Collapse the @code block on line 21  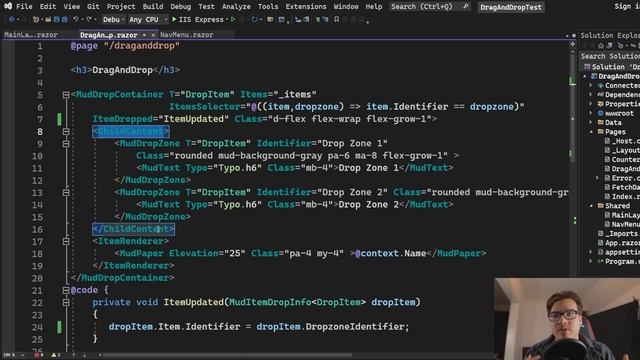66,290
